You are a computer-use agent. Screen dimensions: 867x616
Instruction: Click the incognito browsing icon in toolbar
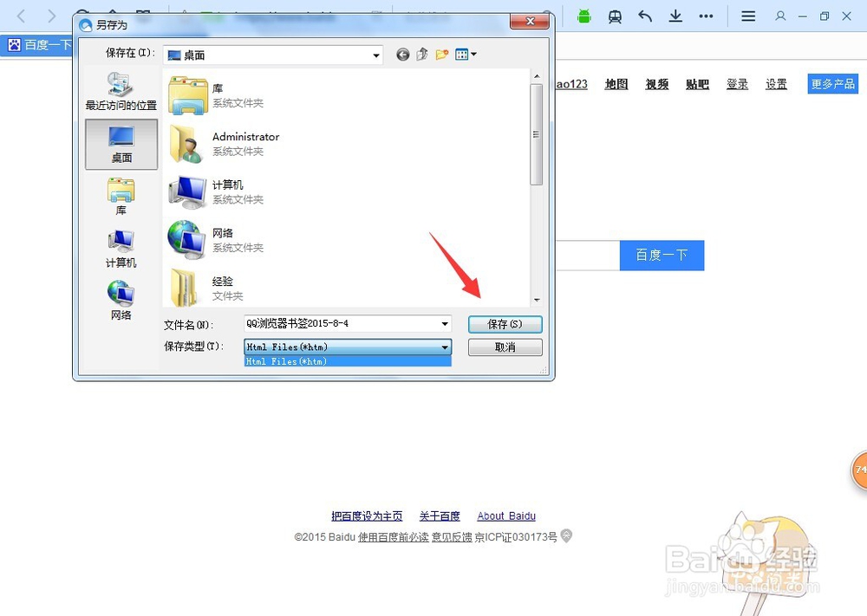pyautogui.click(x=616, y=16)
